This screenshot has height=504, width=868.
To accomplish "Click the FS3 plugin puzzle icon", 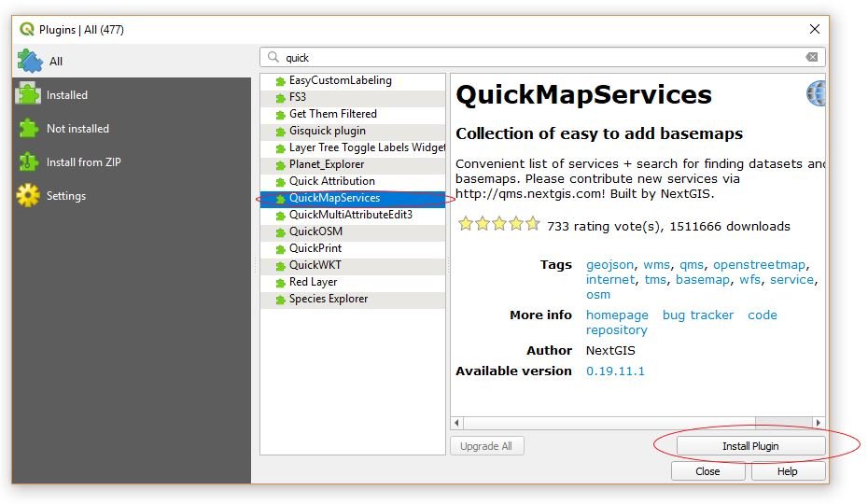I will point(280,98).
